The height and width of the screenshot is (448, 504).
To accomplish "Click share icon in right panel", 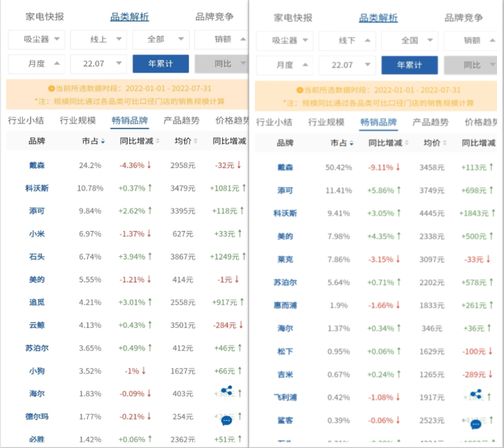I will pyautogui.click(x=476, y=394).
